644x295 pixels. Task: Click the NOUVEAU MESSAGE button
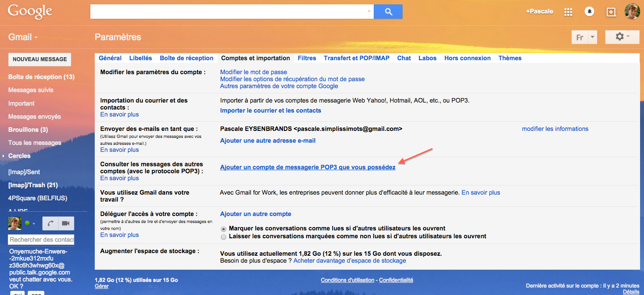(x=39, y=59)
